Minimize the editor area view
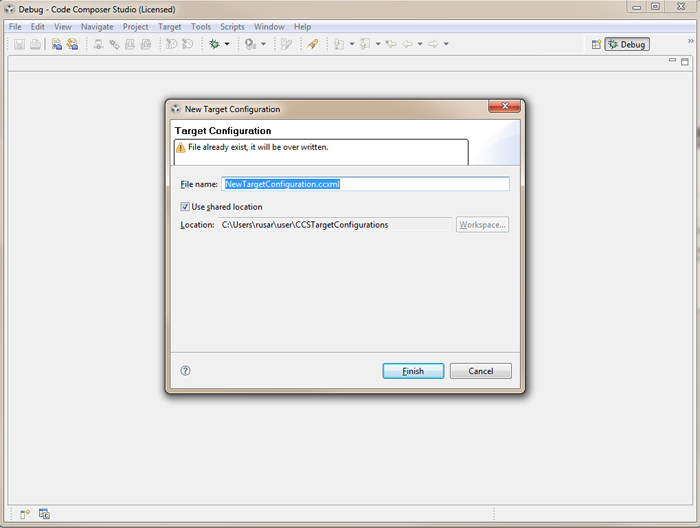 [x=672, y=61]
